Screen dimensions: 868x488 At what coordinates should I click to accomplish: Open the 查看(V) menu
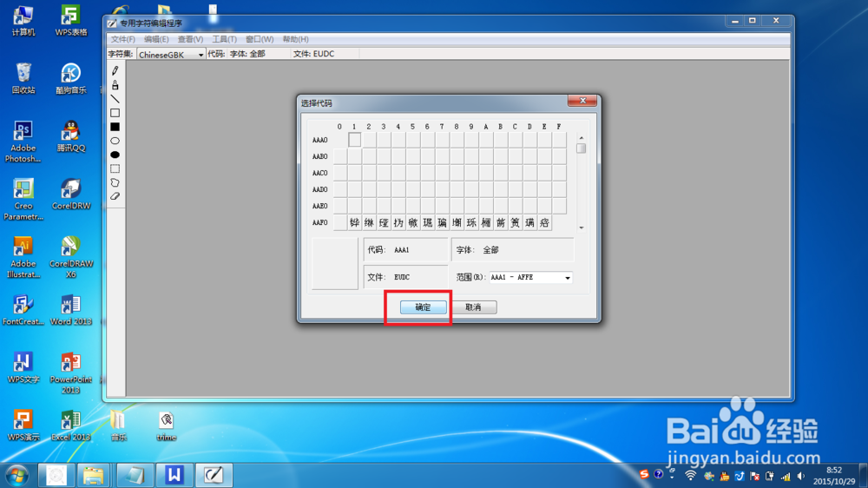click(190, 39)
